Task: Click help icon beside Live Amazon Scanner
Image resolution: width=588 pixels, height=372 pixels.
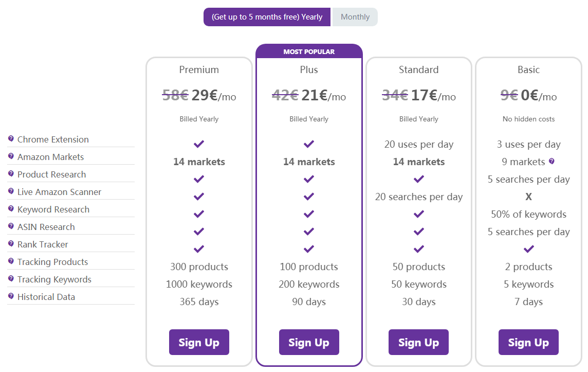Action: (x=11, y=191)
